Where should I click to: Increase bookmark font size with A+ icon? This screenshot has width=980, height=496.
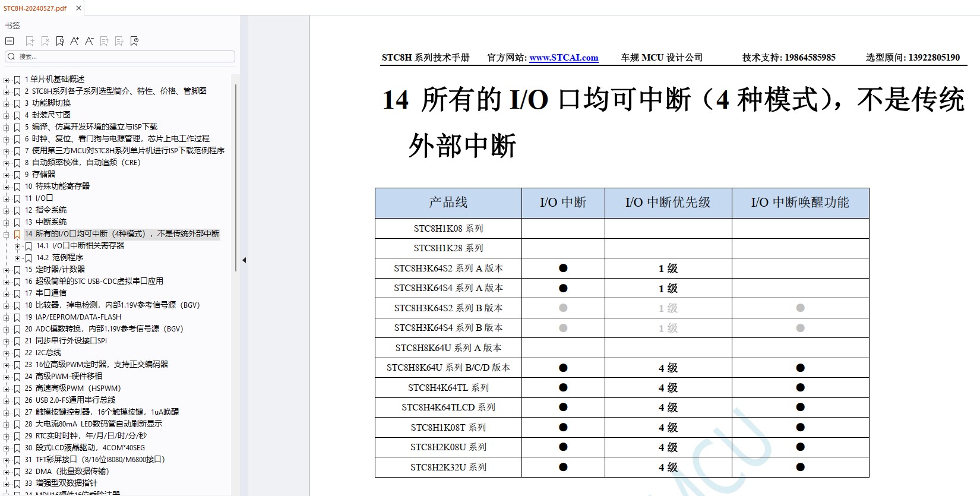point(74,41)
